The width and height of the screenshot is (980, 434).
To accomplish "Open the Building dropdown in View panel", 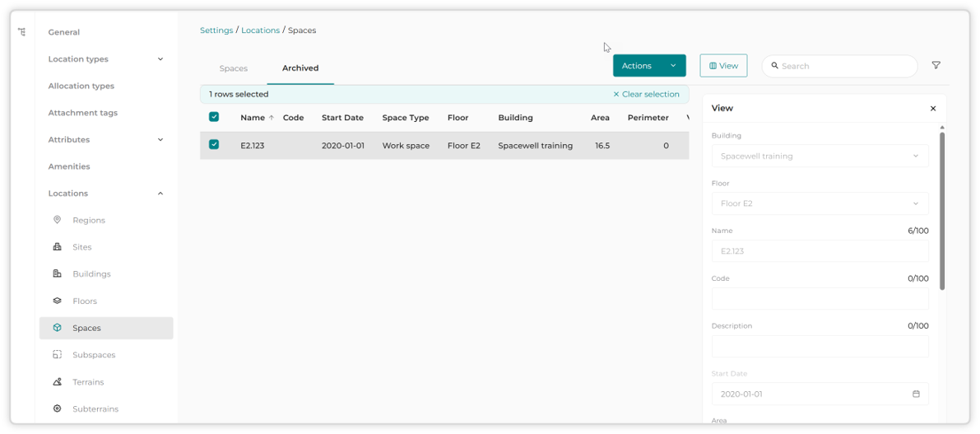I will click(820, 156).
